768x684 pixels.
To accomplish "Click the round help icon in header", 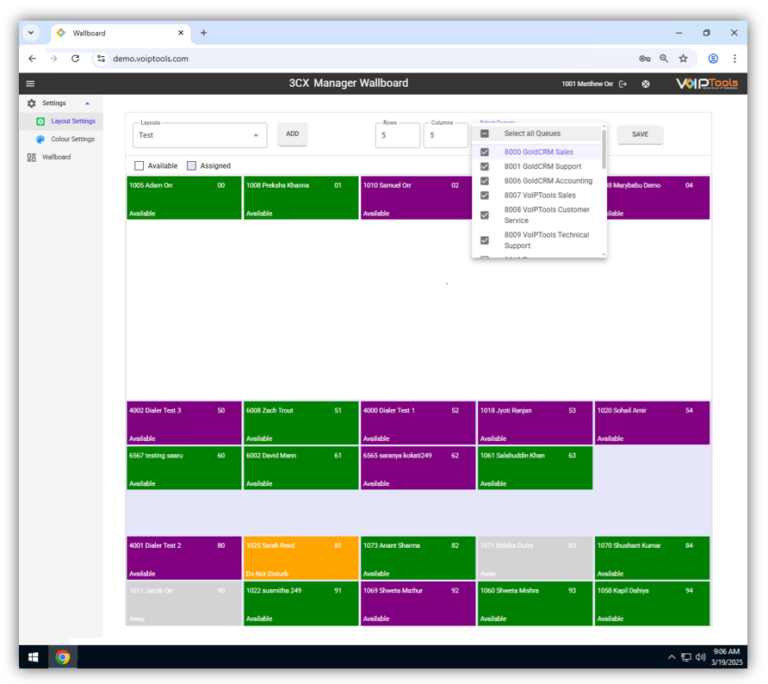I will (x=646, y=84).
